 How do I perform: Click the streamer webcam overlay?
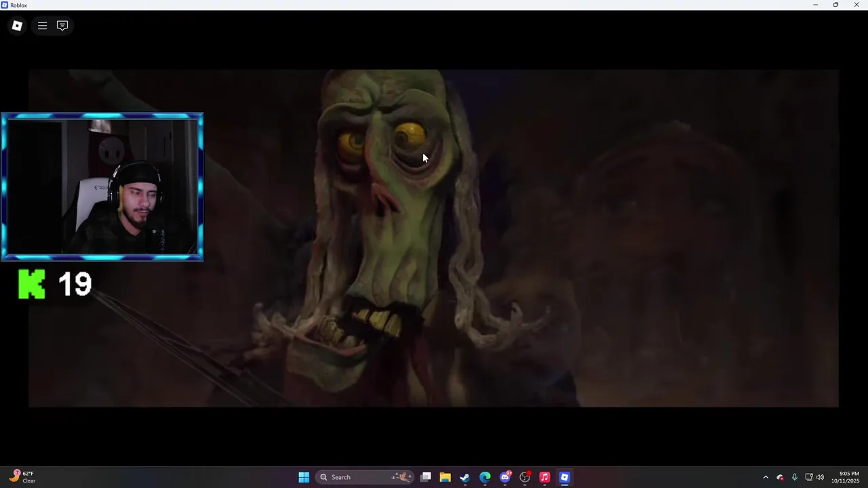pyautogui.click(x=102, y=186)
